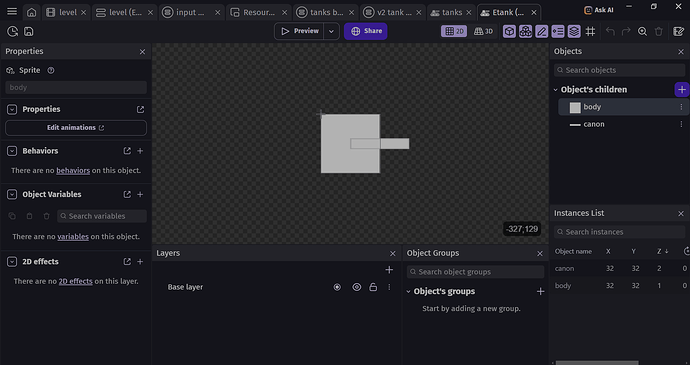This screenshot has height=365, width=690.
Task: Toggle the grid hash icon
Action: (590, 31)
